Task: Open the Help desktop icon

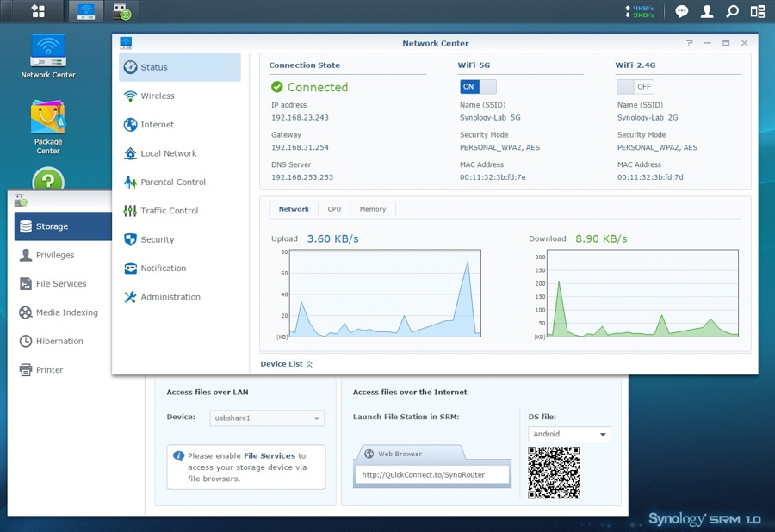Action: [48, 179]
